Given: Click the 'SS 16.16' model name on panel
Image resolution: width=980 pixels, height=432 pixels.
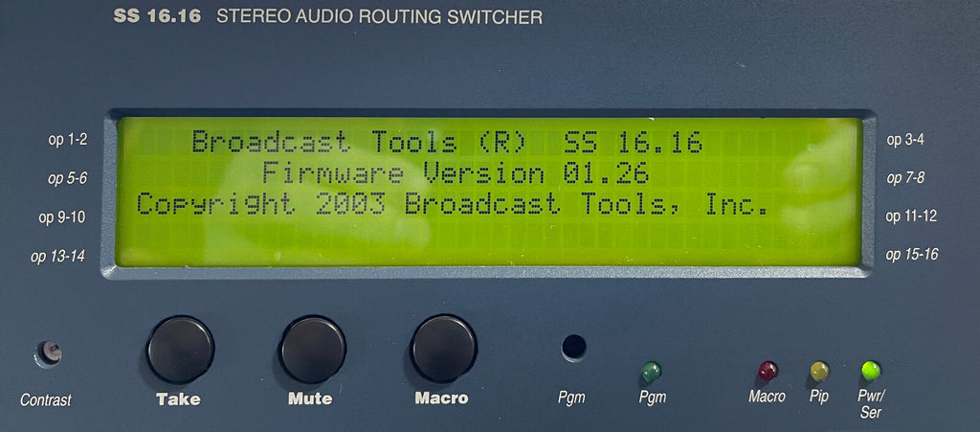Looking at the screenshot, I should (157, 17).
